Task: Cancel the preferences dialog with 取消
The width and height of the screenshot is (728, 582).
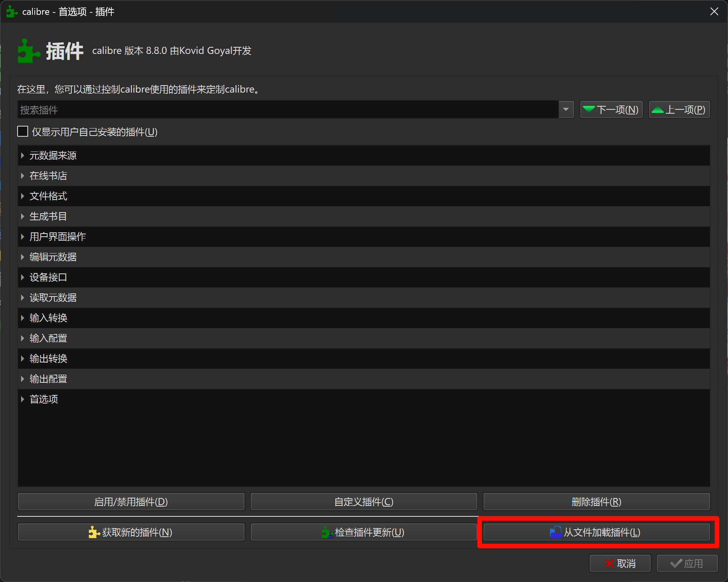Action: 620,563
